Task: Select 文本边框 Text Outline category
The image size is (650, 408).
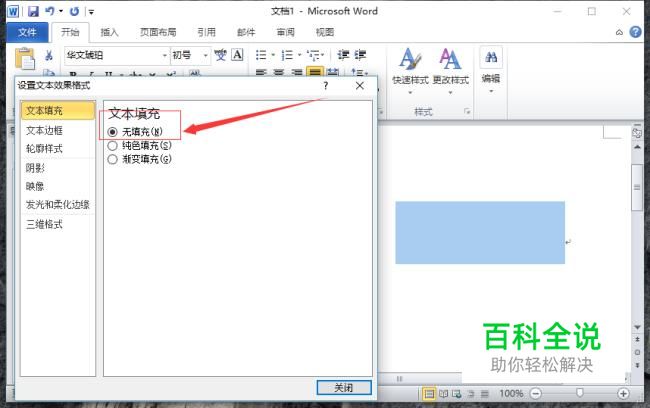Action: point(58,131)
